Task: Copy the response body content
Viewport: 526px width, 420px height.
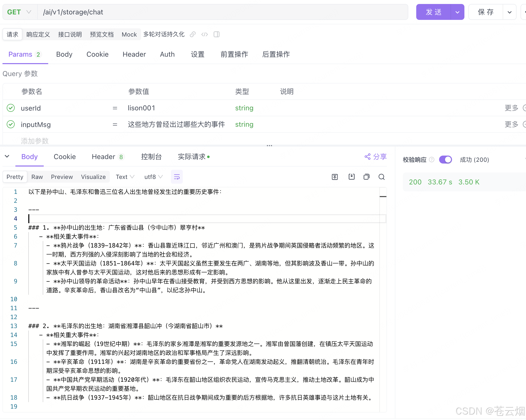Action: click(x=367, y=177)
